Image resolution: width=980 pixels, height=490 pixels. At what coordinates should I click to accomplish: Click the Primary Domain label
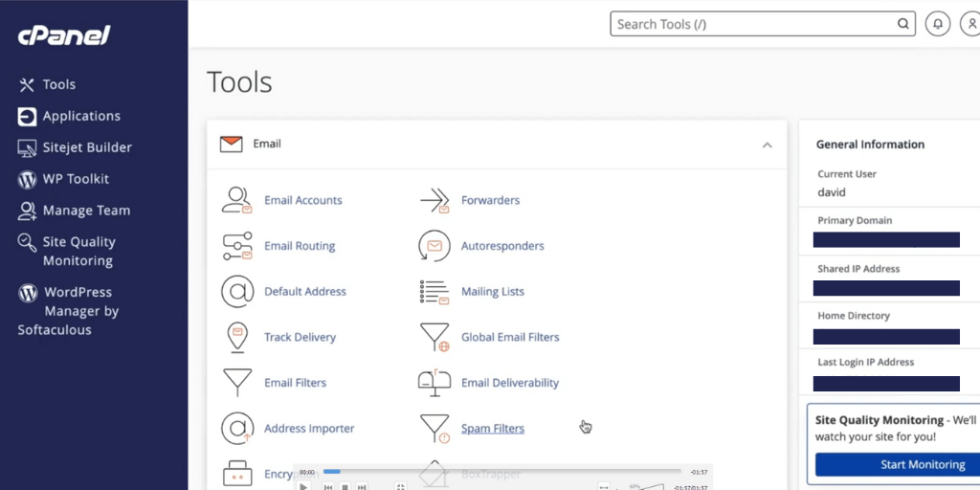point(855,221)
